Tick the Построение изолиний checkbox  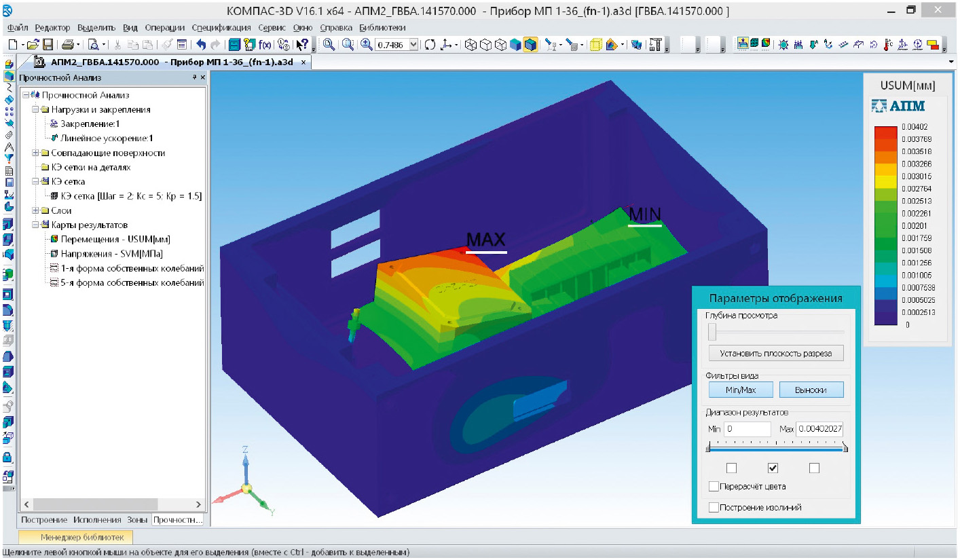click(714, 507)
